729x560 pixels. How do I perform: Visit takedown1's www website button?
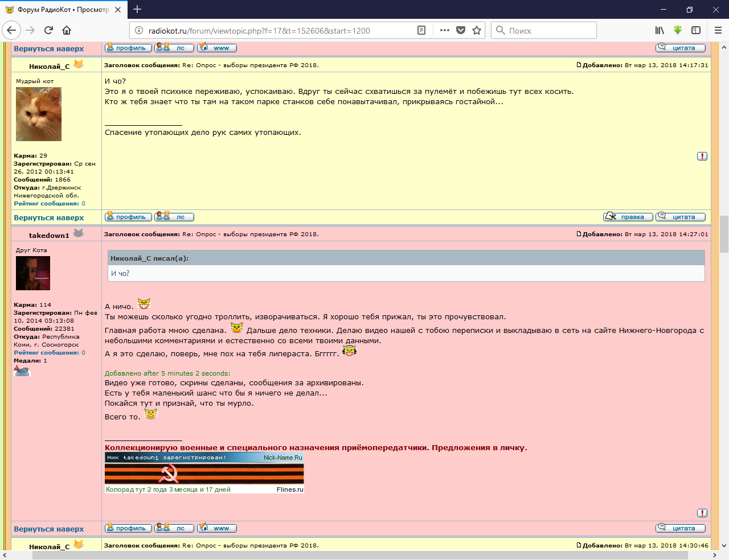click(x=217, y=528)
